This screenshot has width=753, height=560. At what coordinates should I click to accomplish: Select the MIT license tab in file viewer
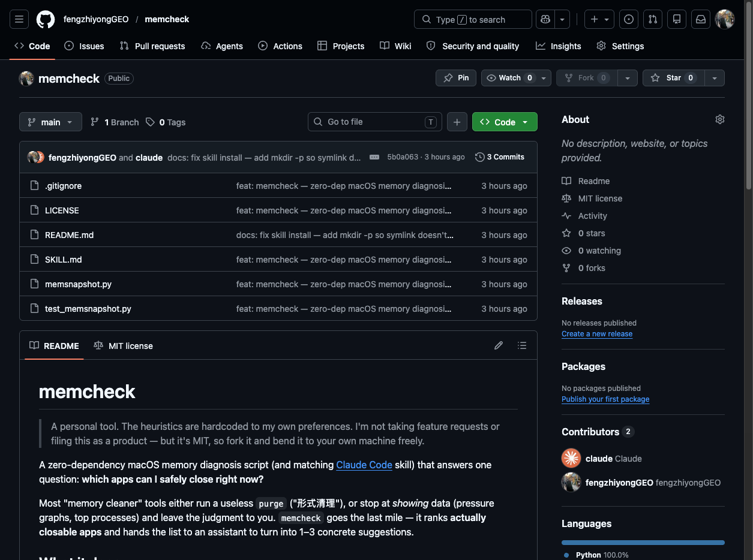coord(123,345)
